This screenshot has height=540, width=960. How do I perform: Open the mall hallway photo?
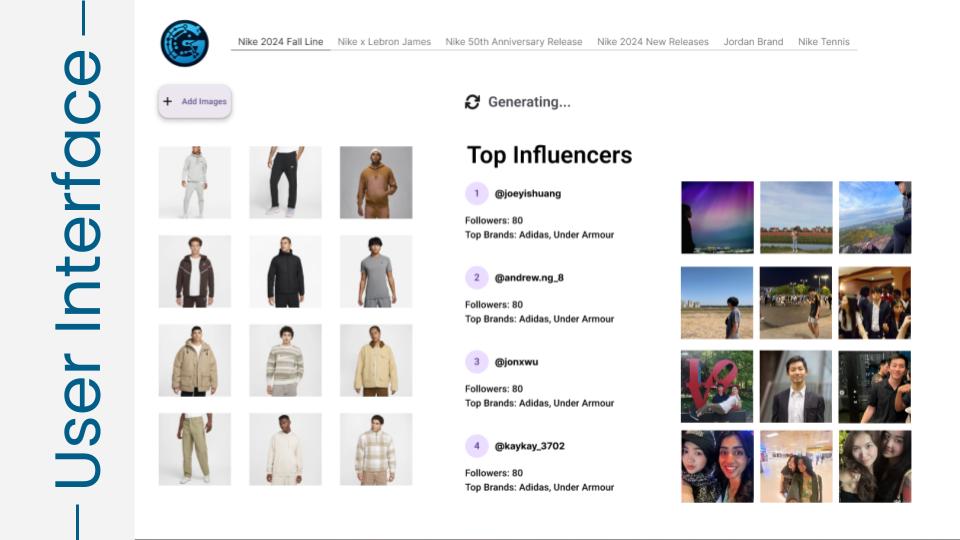click(x=796, y=467)
